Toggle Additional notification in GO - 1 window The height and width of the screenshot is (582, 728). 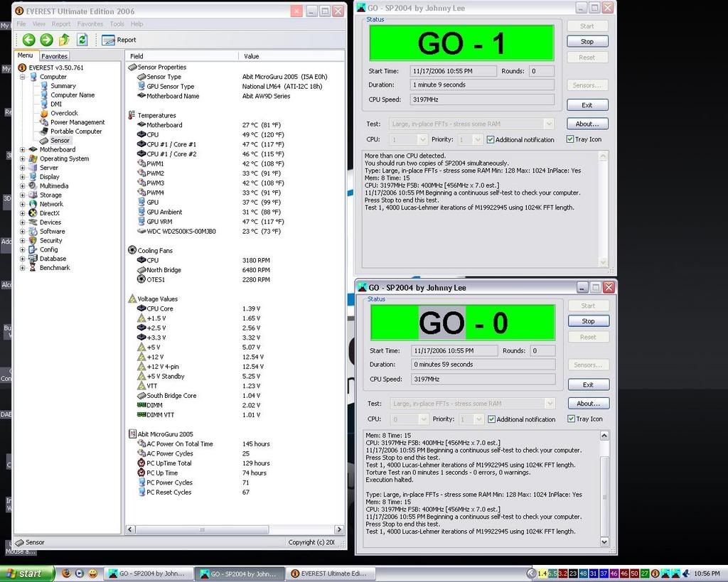pyautogui.click(x=491, y=139)
